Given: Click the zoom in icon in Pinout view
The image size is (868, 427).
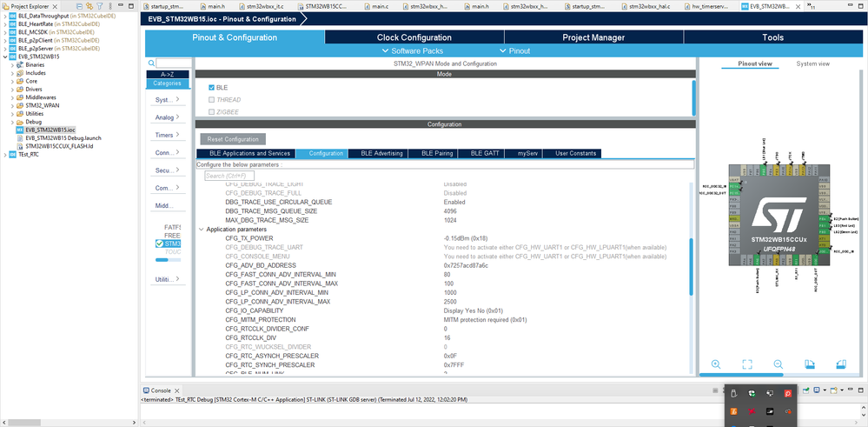Looking at the screenshot, I should 716,364.
